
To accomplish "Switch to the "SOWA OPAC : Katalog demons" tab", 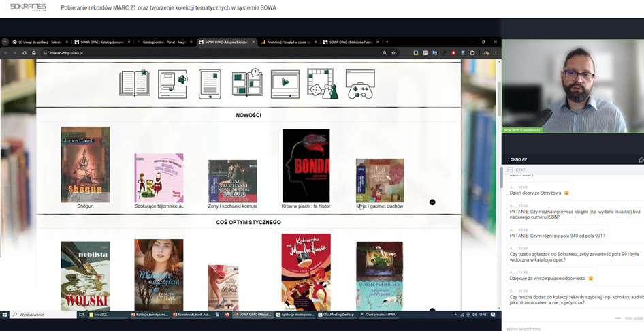I will (x=102, y=42).
